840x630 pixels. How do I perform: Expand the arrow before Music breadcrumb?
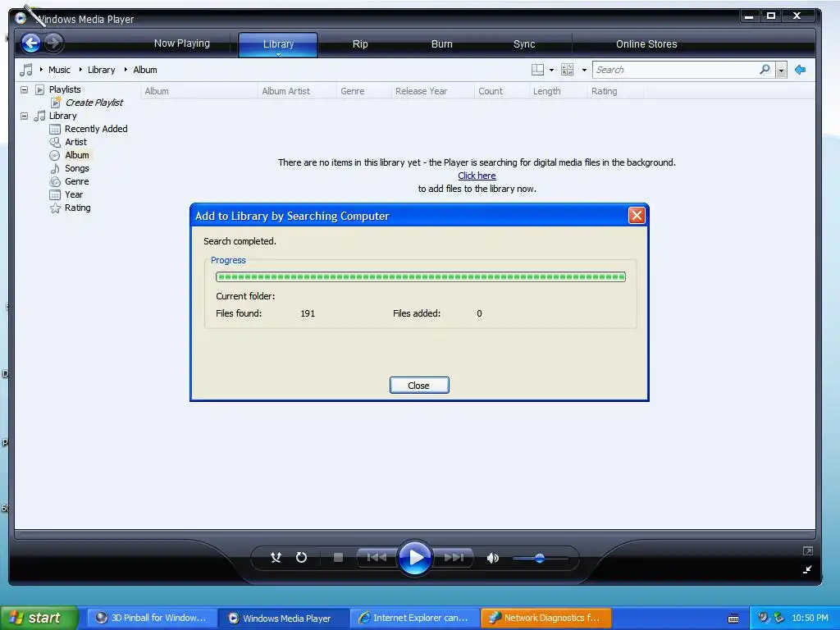click(41, 69)
